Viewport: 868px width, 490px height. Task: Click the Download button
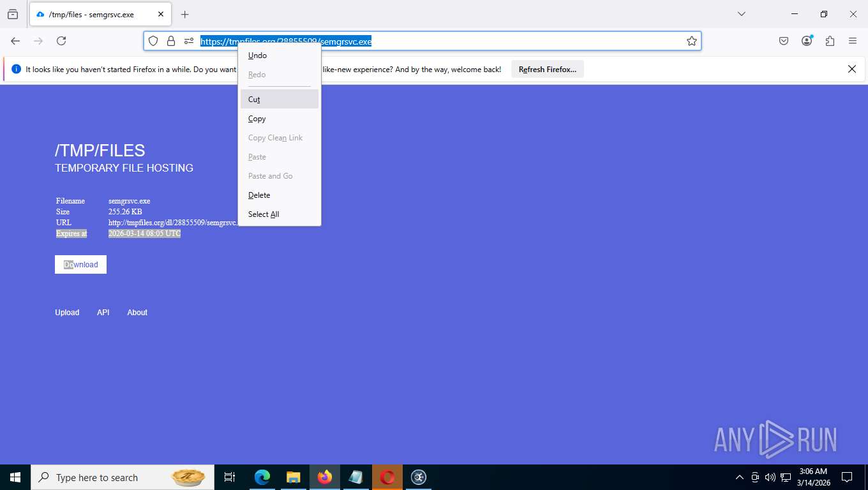[80, 264]
